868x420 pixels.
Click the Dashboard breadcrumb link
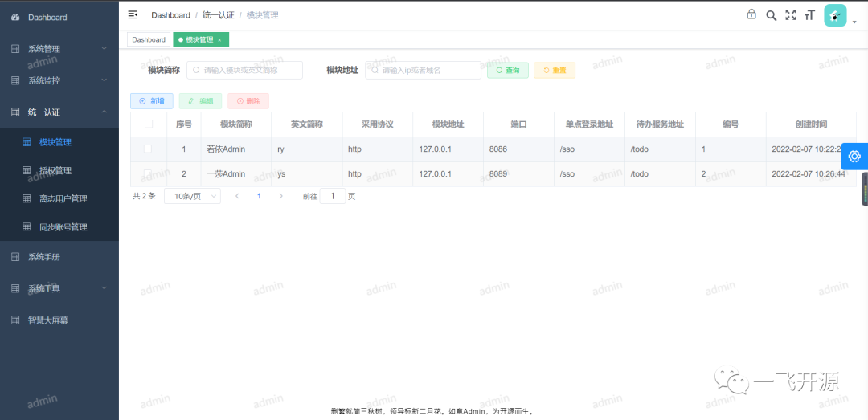pyautogui.click(x=170, y=15)
